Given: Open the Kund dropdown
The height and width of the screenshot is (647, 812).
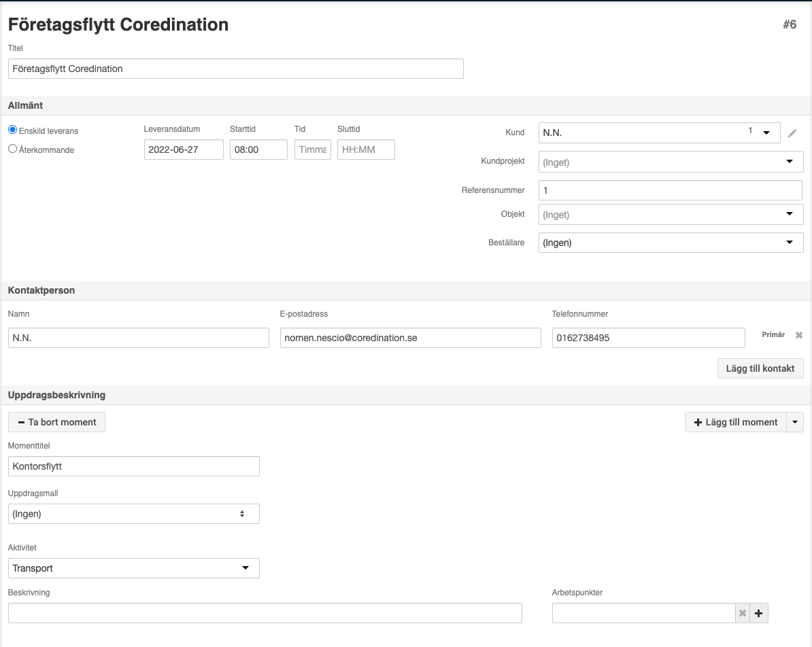Looking at the screenshot, I should (x=659, y=133).
